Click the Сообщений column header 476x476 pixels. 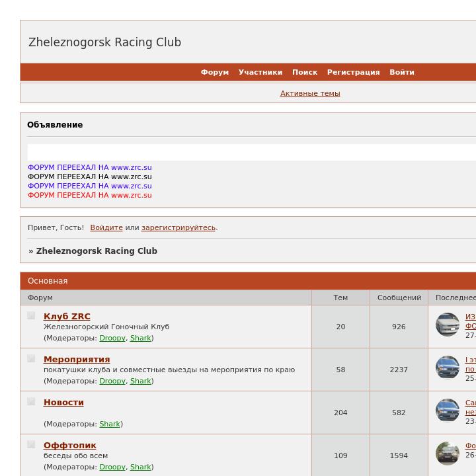click(x=399, y=297)
